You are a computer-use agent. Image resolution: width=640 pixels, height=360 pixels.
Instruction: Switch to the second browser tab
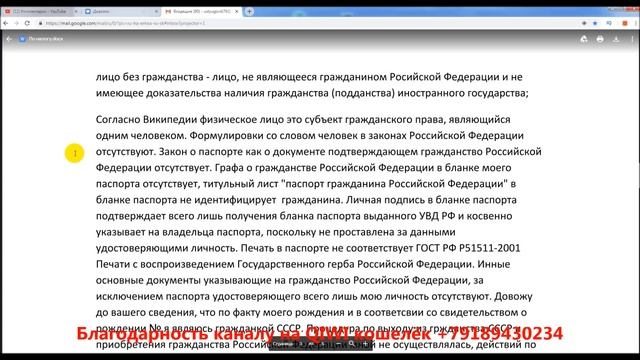(x=121, y=11)
